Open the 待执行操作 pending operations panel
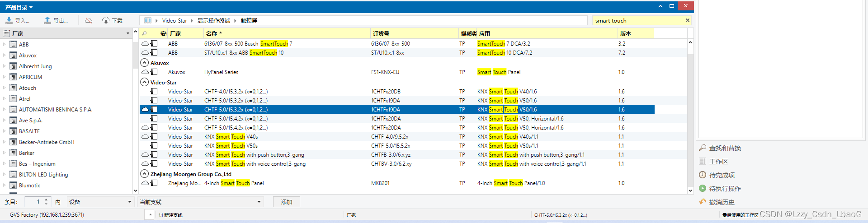The width and height of the screenshot is (868, 223). tap(720, 189)
